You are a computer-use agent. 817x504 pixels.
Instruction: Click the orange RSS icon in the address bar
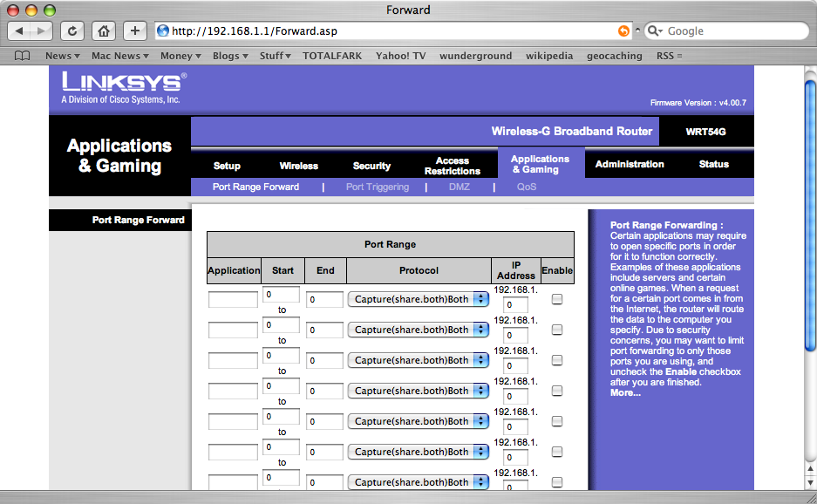coord(623,31)
